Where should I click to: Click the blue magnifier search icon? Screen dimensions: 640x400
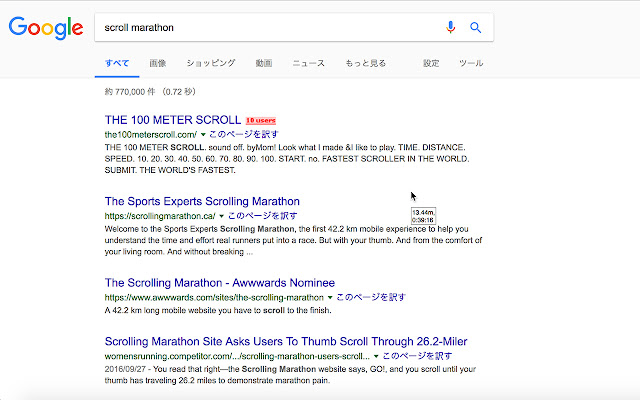click(x=476, y=27)
